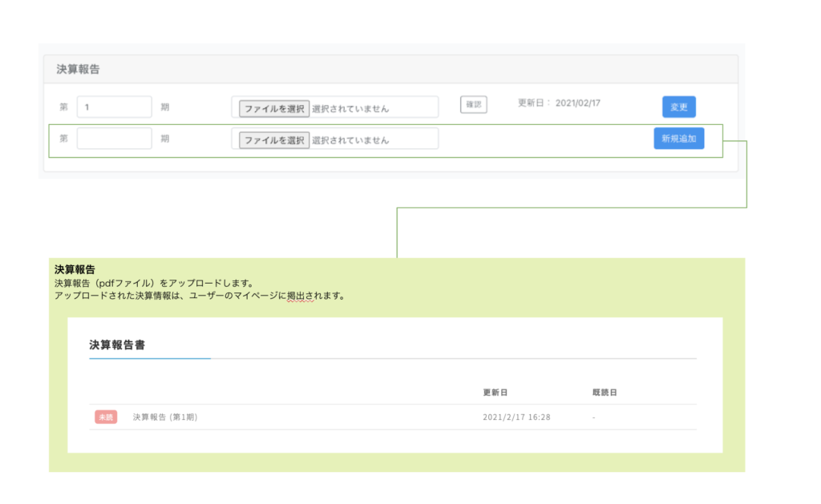Screen dimensions: 821x504
Task: Click the first row's 選択されていません file status
Action: coord(350,108)
